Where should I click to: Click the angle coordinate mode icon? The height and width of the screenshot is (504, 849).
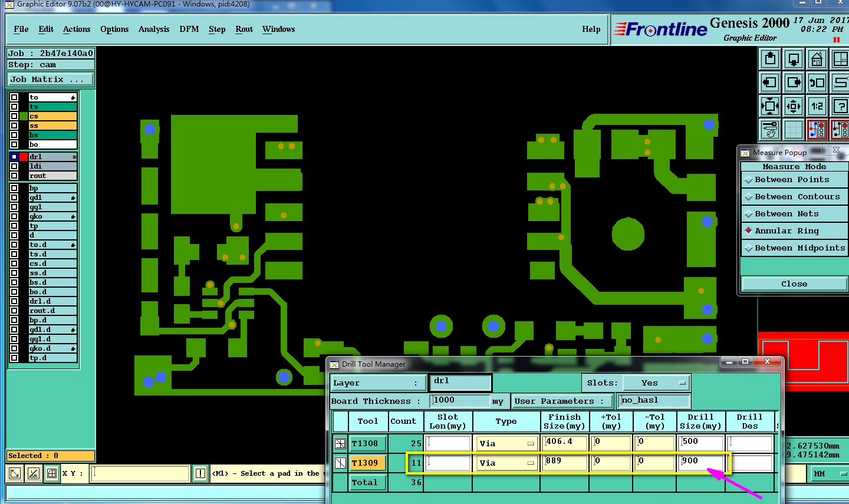[x=34, y=473]
